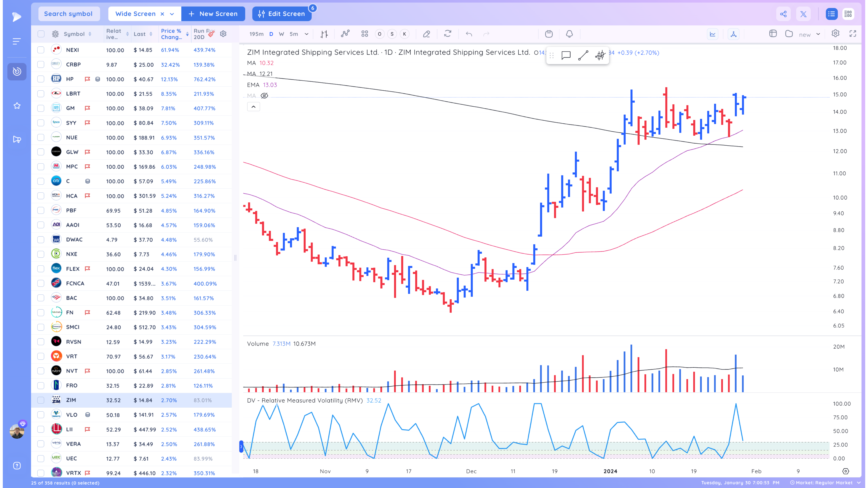
Task: Undo last chart action
Action: coord(469,34)
